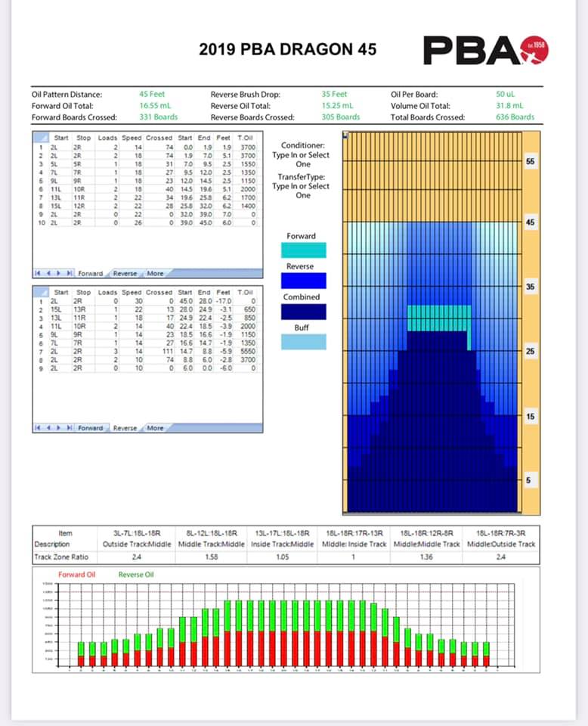588x726 pixels.
Task: Click TransferType 'Type In or Select One' field
Action: click(x=301, y=191)
